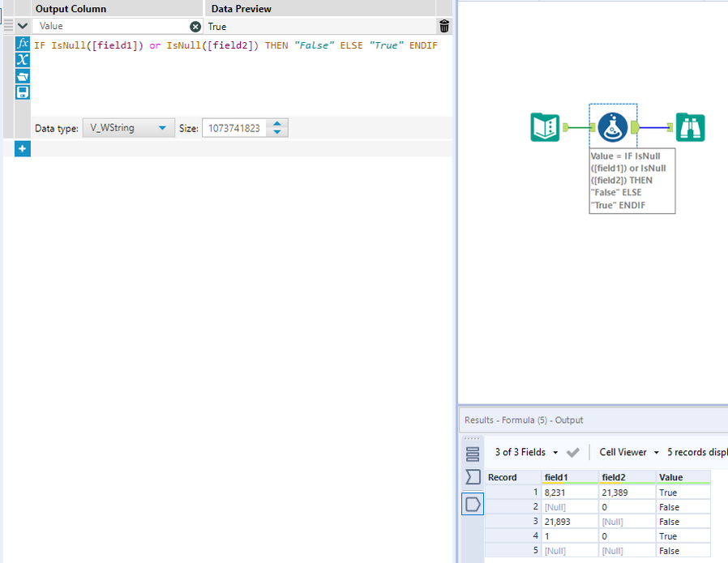Select the output anchor view in Results
This screenshot has height=563, width=728.
pyautogui.click(x=473, y=504)
